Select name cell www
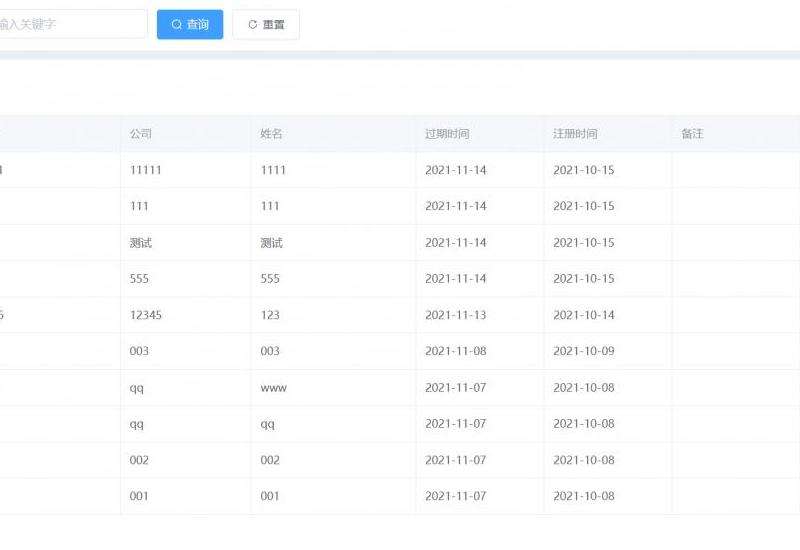This screenshot has height=550, width=800. 273,388
